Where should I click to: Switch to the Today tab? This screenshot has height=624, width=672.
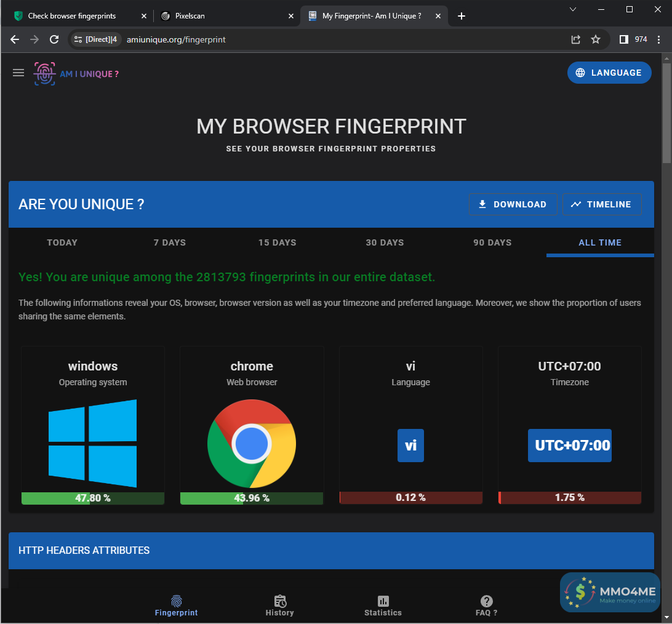point(62,242)
